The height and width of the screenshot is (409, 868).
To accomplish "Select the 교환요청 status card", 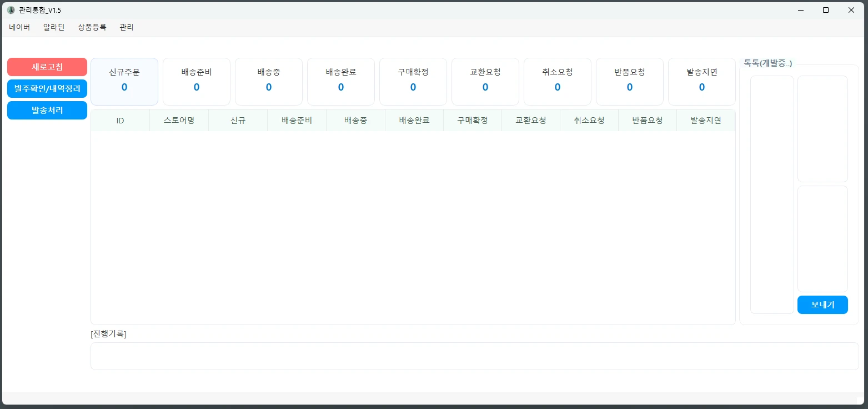I will 485,82.
